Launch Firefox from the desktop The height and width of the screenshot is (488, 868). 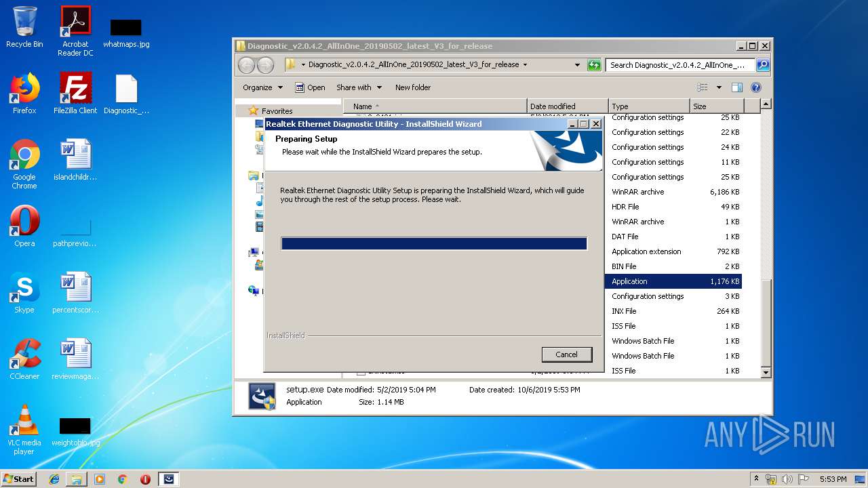(24, 94)
